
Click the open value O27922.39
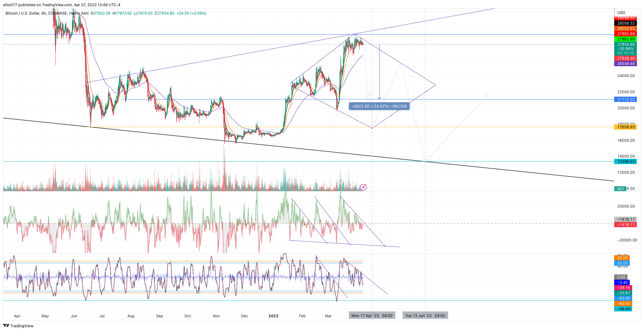pos(101,13)
